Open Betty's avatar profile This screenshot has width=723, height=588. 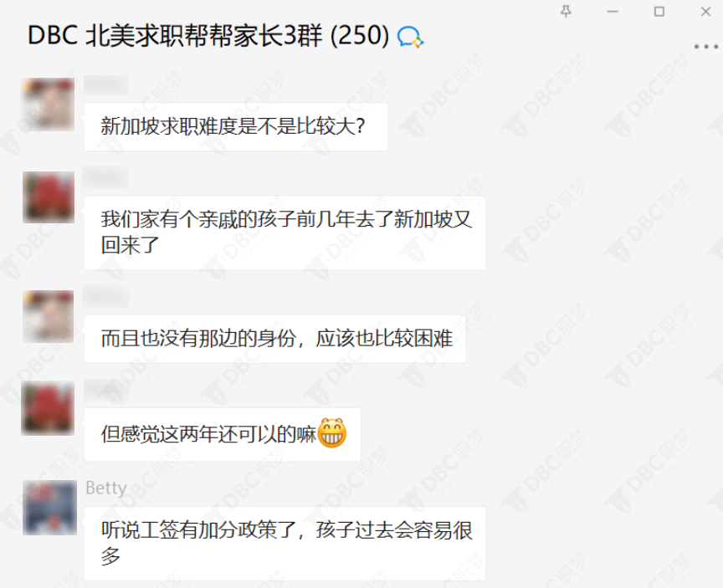coord(50,508)
